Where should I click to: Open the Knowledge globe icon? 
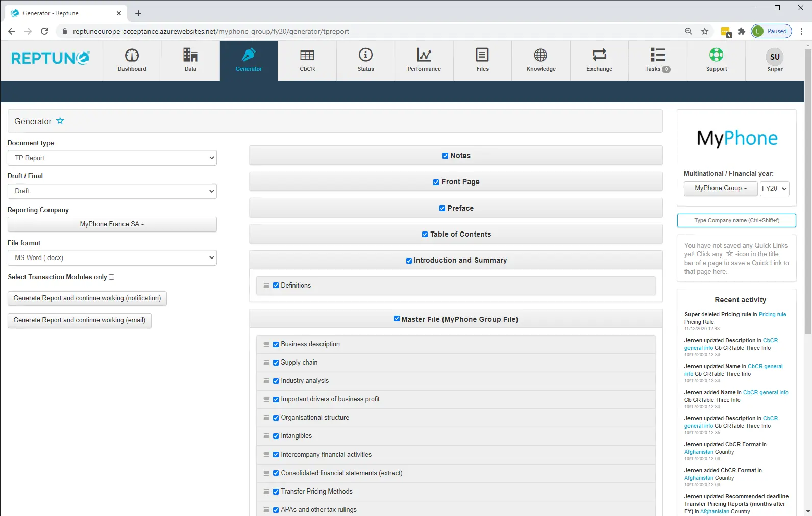point(540,55)
